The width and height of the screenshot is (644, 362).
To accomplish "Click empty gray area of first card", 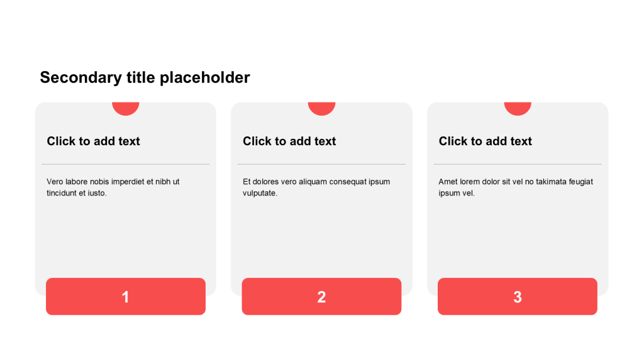I will click(x=126, y=238).
